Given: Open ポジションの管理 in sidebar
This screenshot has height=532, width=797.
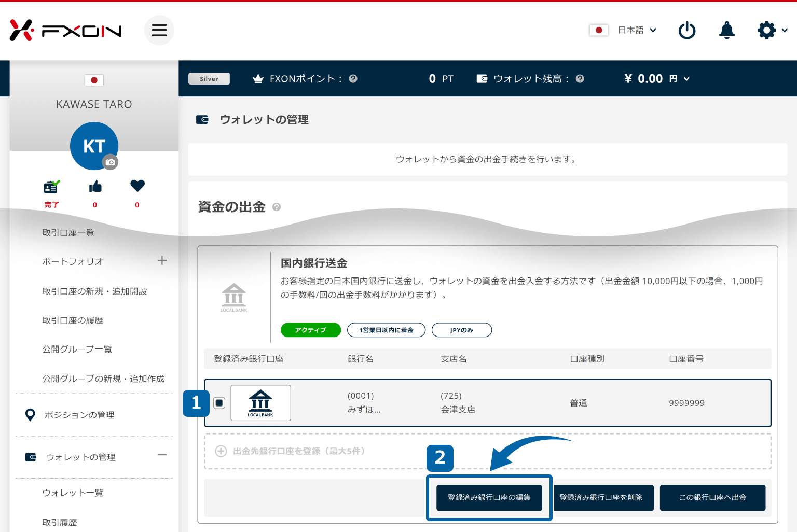Looking at the screenshot, I should (x=79, y=415).
